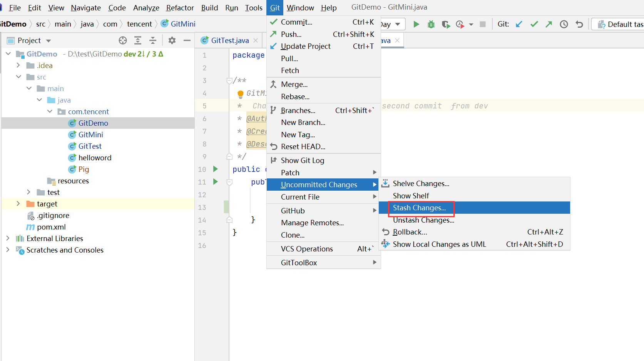
Task: Open Project panel settings gear
Action: tap(172, 40)
